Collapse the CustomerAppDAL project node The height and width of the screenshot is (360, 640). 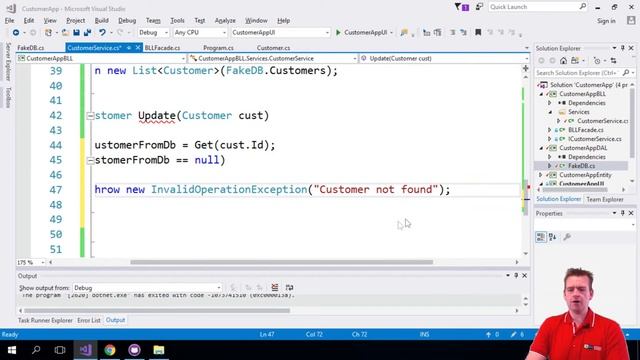tap(542, 148)
